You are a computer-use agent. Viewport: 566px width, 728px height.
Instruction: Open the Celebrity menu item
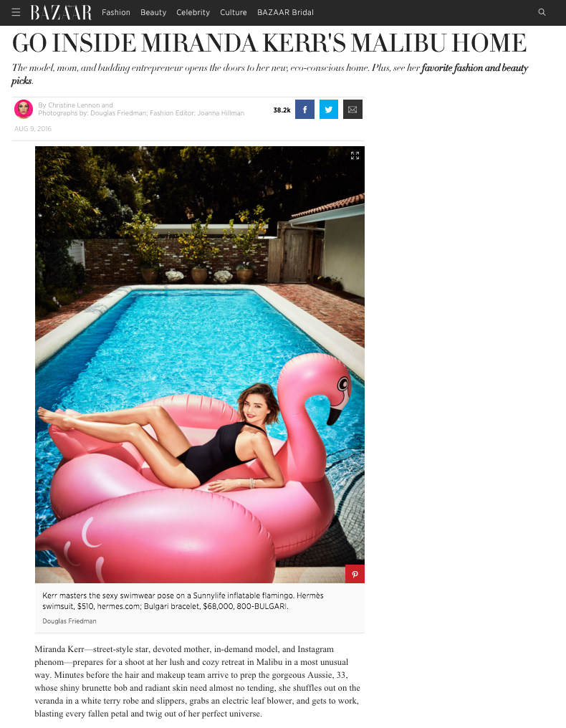coord(193,12)
